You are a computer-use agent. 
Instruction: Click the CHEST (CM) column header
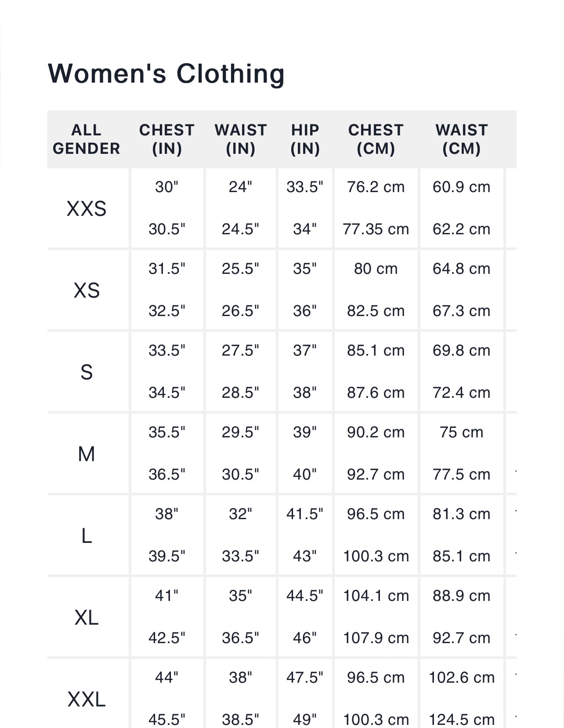click(x=376, y=139)
